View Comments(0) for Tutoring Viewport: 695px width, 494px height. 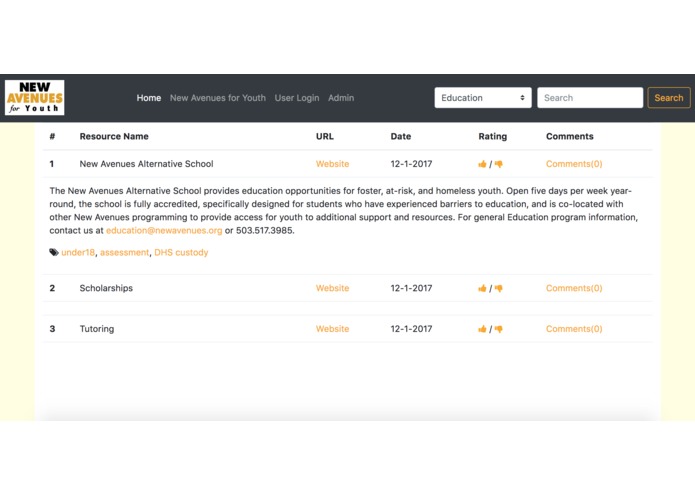574,329
